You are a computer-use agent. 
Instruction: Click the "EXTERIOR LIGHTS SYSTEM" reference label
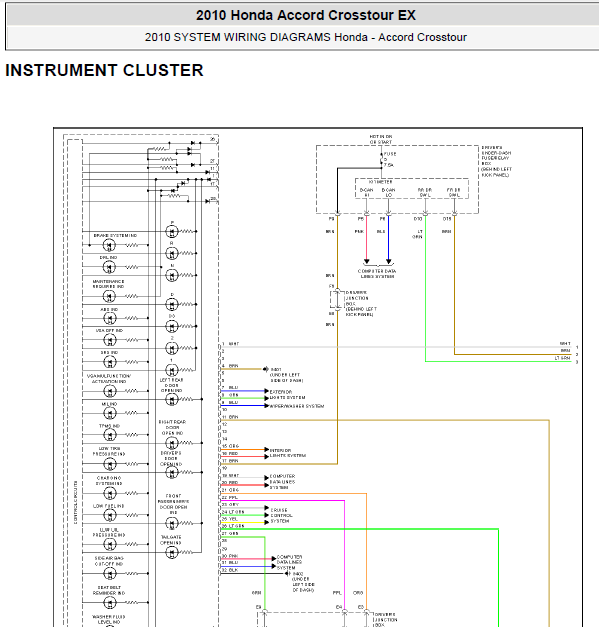click(287, 395)
